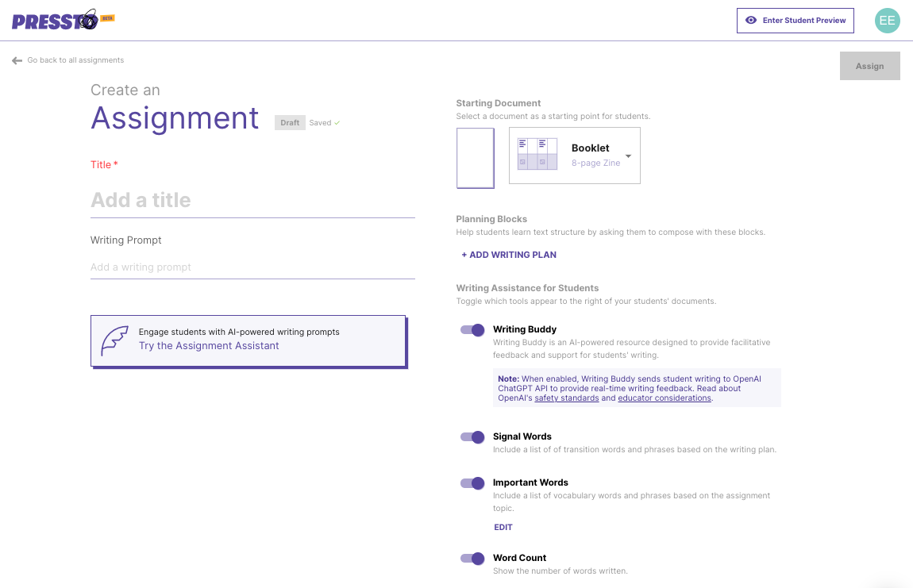Viewport: 913px width, 588px height.
Task: Open OpenAI's safety standards link
Action: (x=566, y=398)
